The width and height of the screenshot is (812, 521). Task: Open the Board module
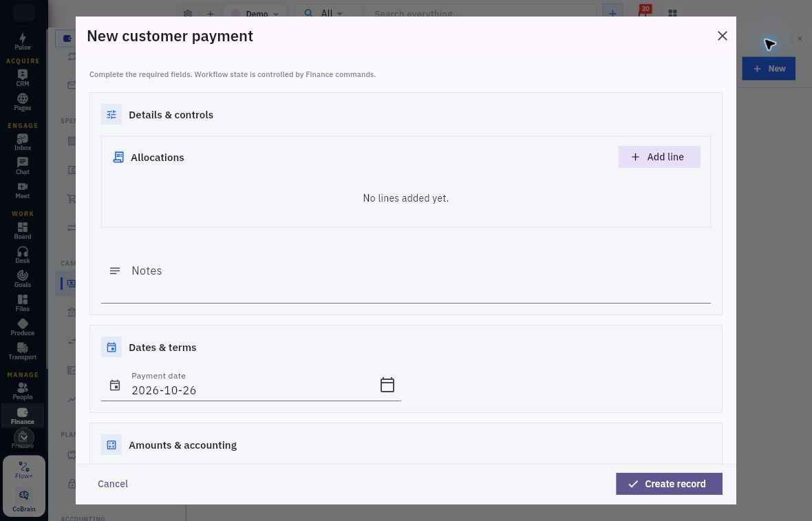pyautogui.click(x=22, y=231)
